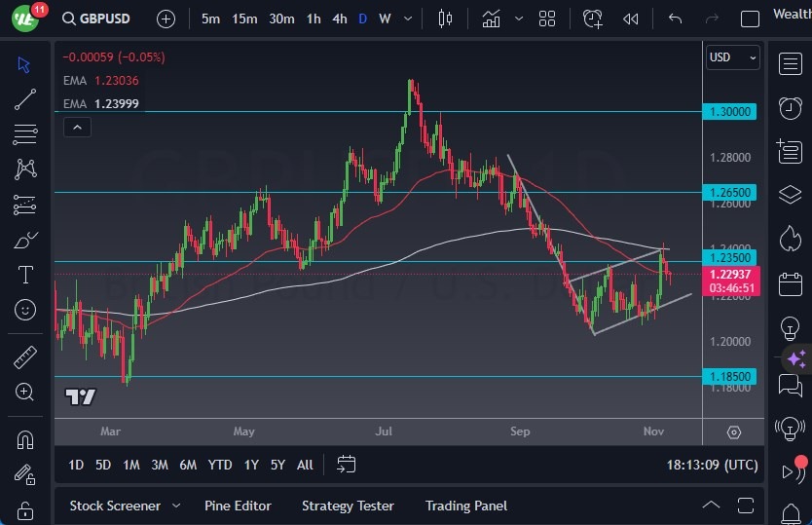Expand the Stock Screener dropdown arrow
The width and height of the screenshot is (812, 525).
pyautogui.click(x=176, y=506)
